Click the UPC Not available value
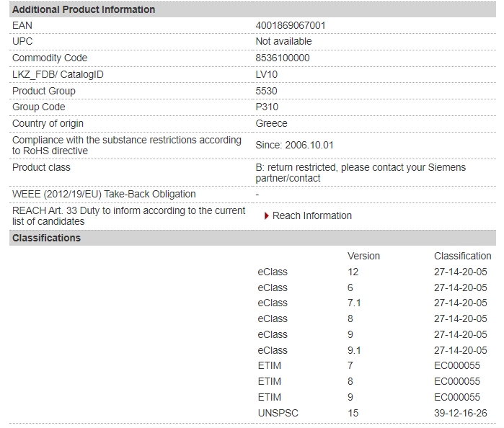This screenshot has width=504, height=428. tap(283, 42)
